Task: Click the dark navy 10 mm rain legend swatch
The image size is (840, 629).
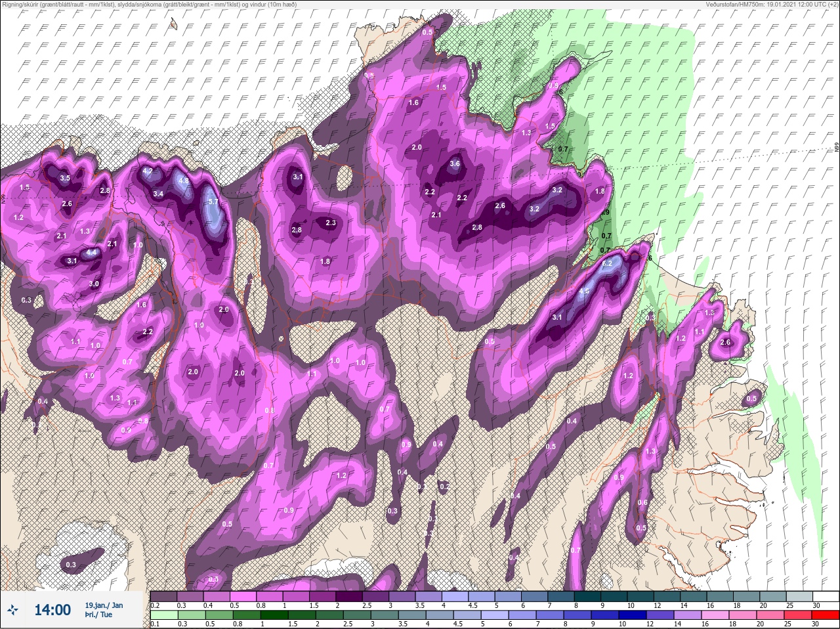Action: click(x=633, y=616)
